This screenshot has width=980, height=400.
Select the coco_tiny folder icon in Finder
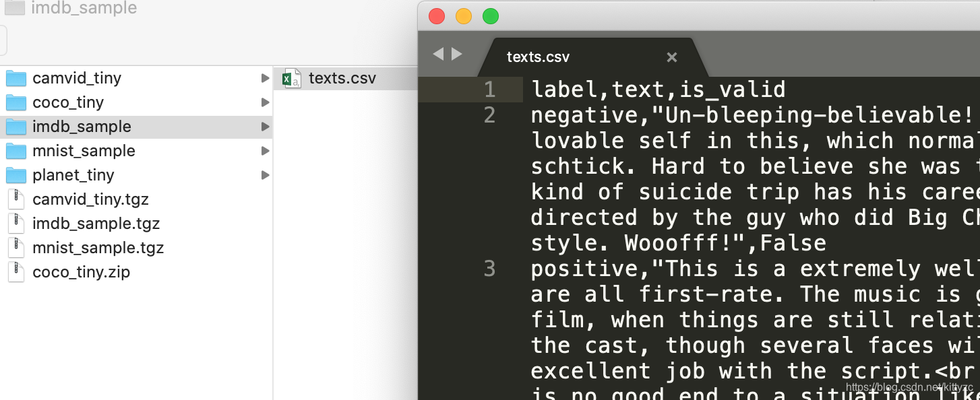16,102
